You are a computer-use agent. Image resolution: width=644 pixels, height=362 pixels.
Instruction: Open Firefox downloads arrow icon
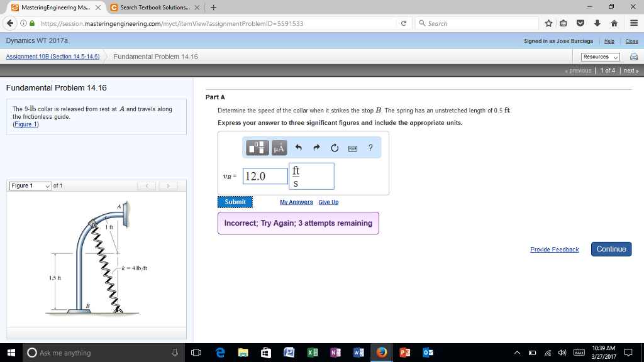click(597, 23)
